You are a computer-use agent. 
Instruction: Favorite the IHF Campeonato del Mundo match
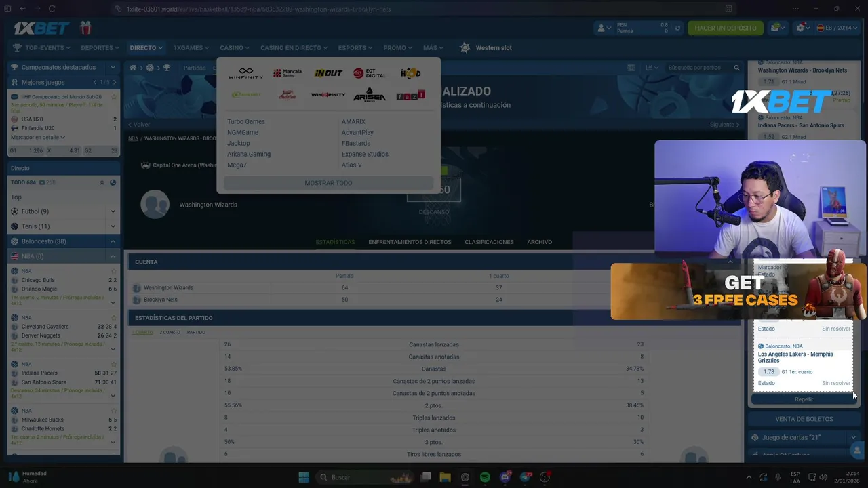(x=114, y=97)
